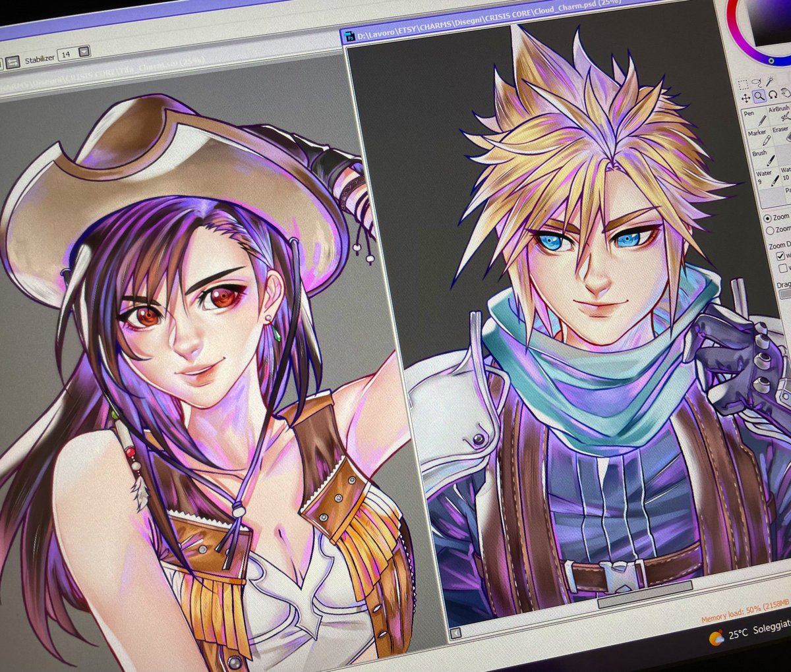Select the rectangular selection tool

[x=743, y=84]
